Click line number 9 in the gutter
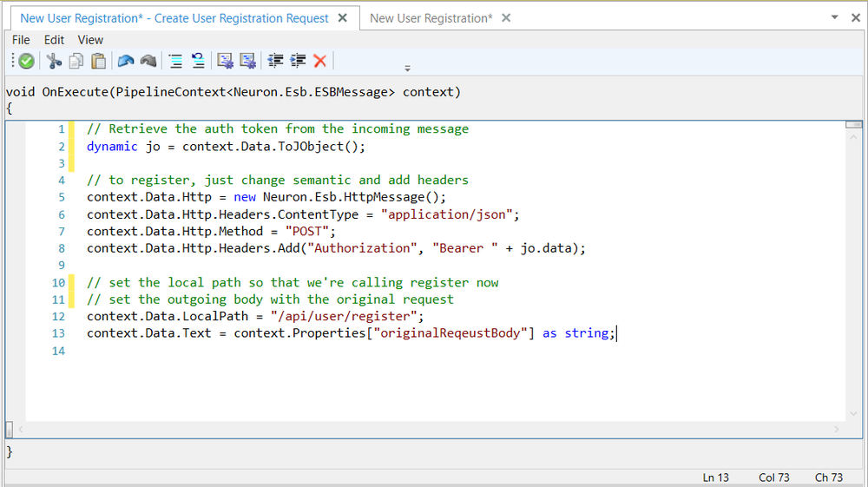 click(x=62, y=265)
